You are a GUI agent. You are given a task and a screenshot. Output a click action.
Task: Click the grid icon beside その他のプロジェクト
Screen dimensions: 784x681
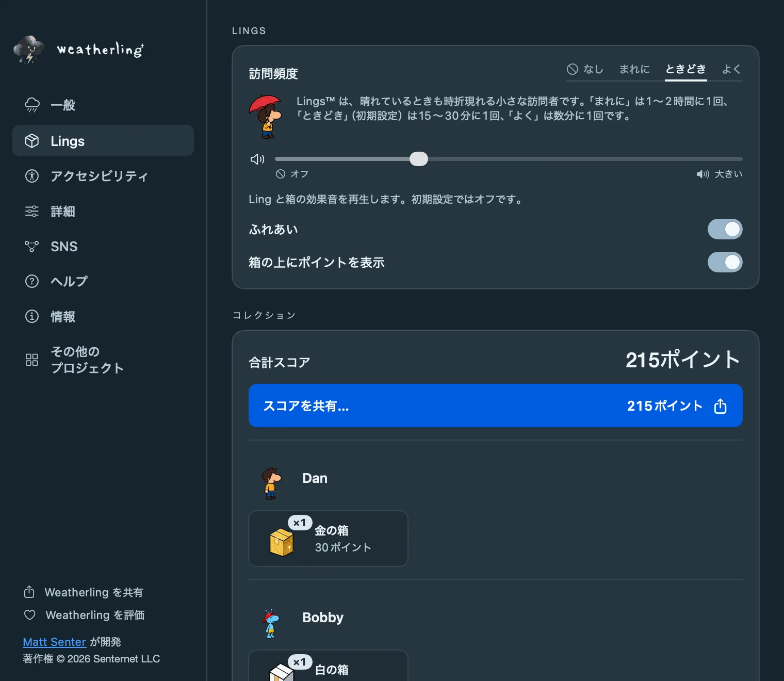[x=32, y=360]
